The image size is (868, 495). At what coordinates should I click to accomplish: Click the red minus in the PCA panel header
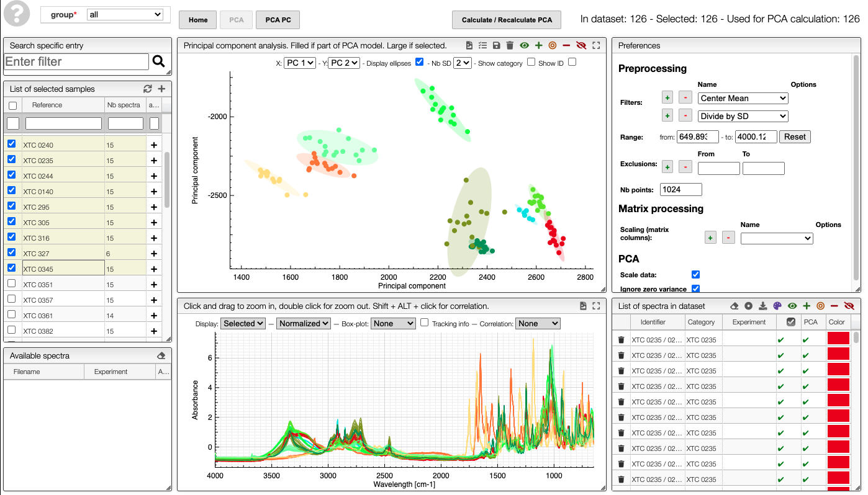tap(566, 45)
